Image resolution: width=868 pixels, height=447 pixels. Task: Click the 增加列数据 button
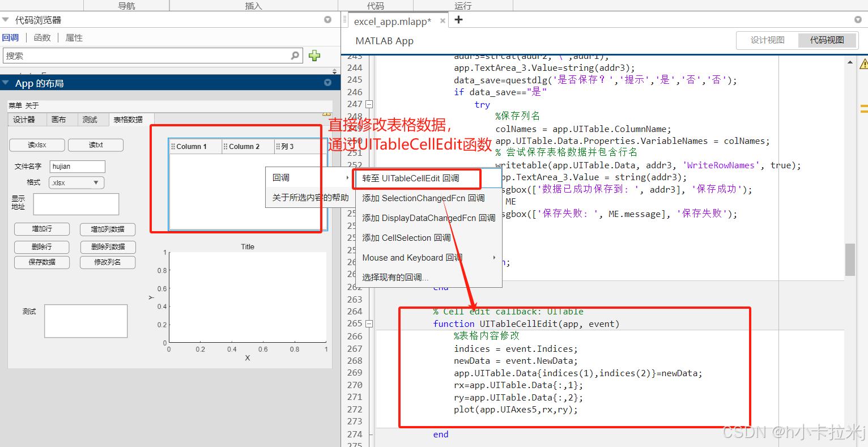pyautogui.click(x=108, y=229)
